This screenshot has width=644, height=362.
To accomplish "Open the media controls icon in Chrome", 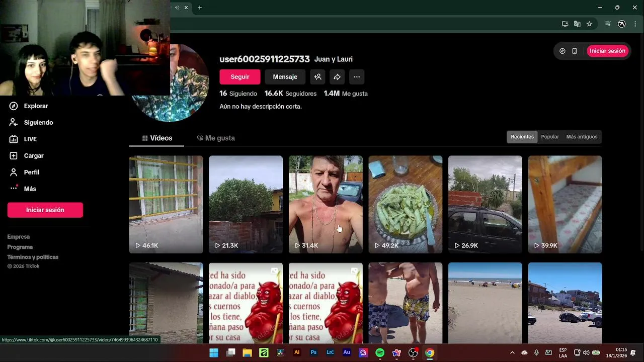I will pyautogui.click(x=608, y=24).
